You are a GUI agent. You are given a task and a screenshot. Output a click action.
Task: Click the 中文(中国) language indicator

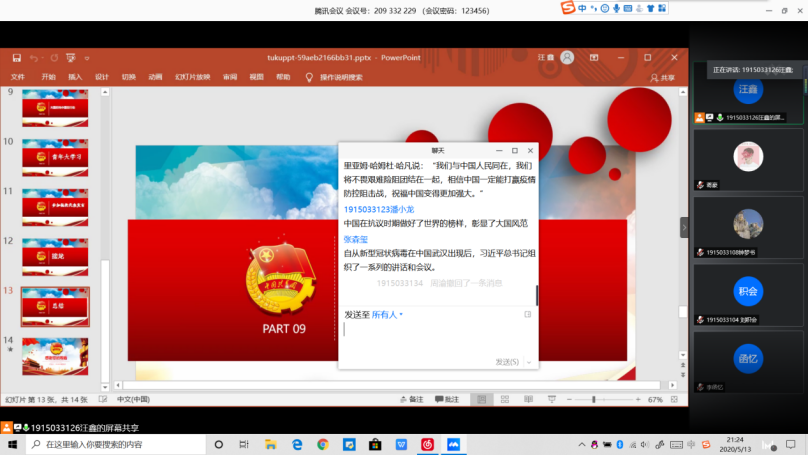pos(133,399)
